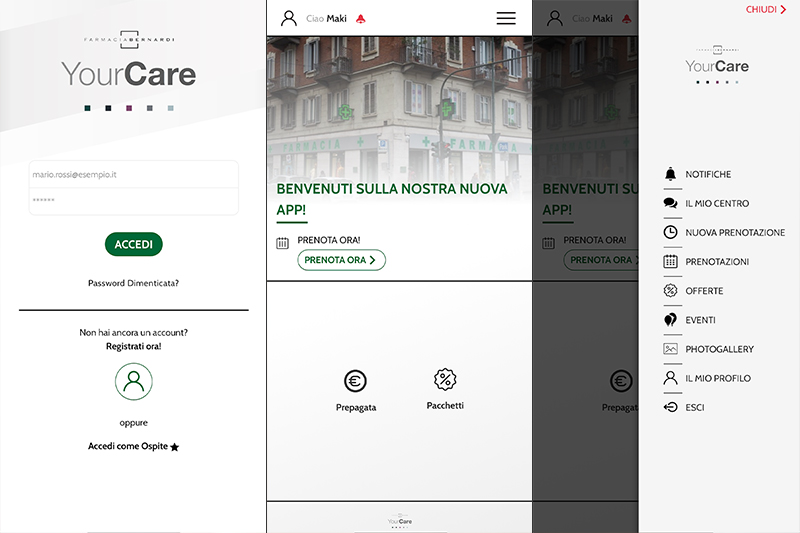
Task: Tap the chat bubbles icon for IL MIO CENTRO
Action: (x=670, y=203)
